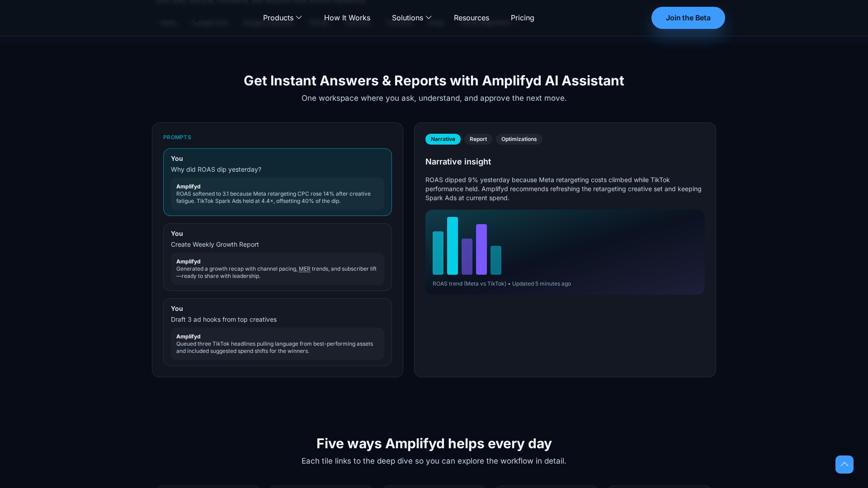This screenshot has height=488, width=868.
Task: Select the 'Why did ROAS dip yesterday?' prompt
Action: 277,182
